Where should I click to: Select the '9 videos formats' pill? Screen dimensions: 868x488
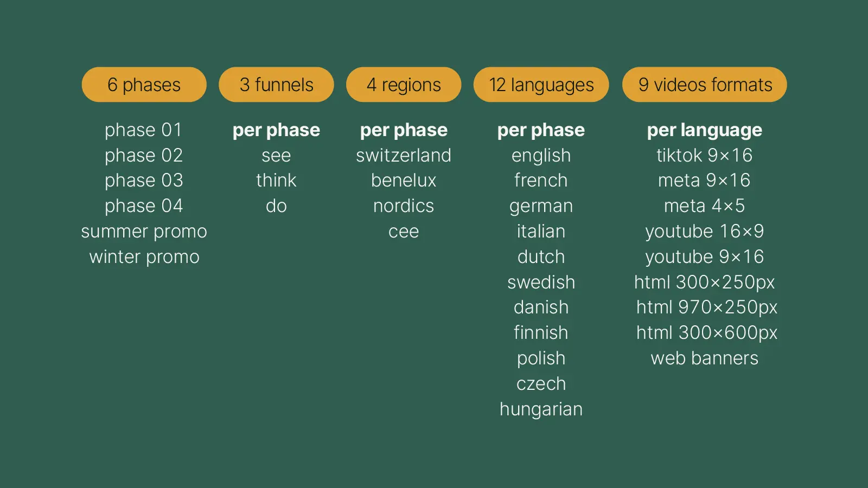click(x=705, y=85)
